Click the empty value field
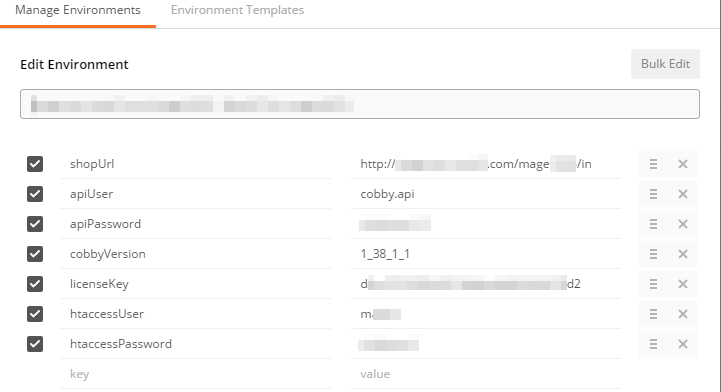 486,374
